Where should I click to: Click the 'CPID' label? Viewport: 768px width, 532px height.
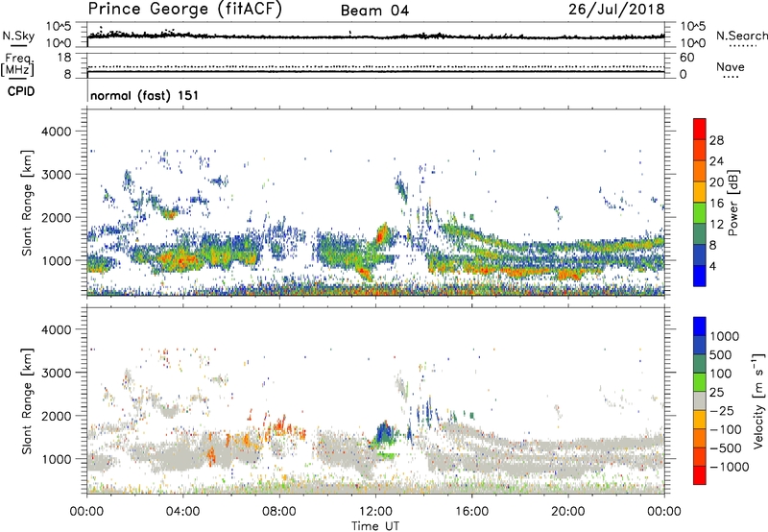coord(21,91)
